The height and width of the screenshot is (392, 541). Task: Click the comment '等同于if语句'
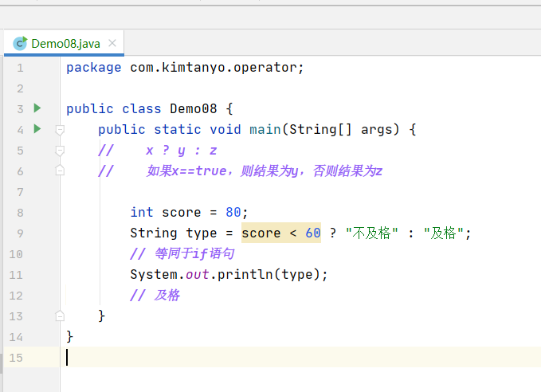[194, 253]
